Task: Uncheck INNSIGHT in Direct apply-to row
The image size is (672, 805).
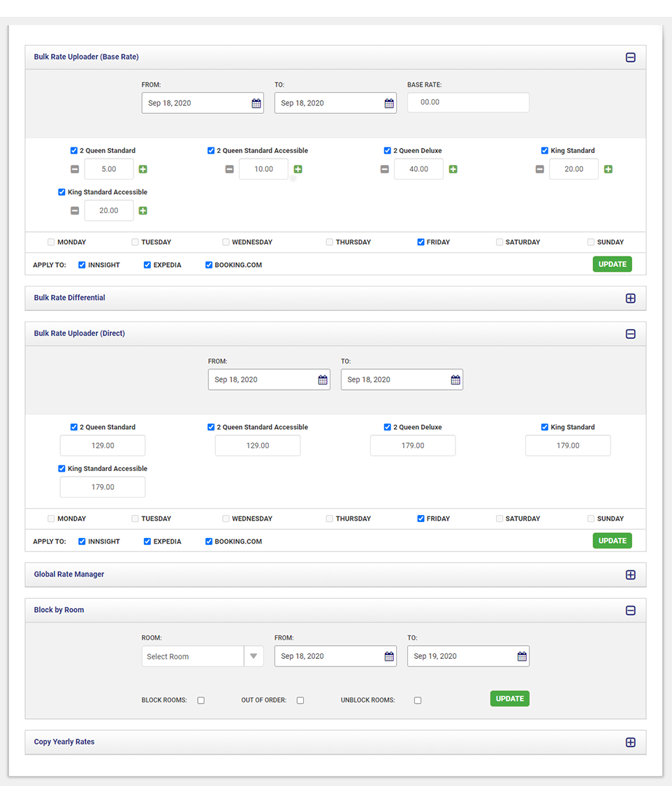Action: click(x=82, y=542)
